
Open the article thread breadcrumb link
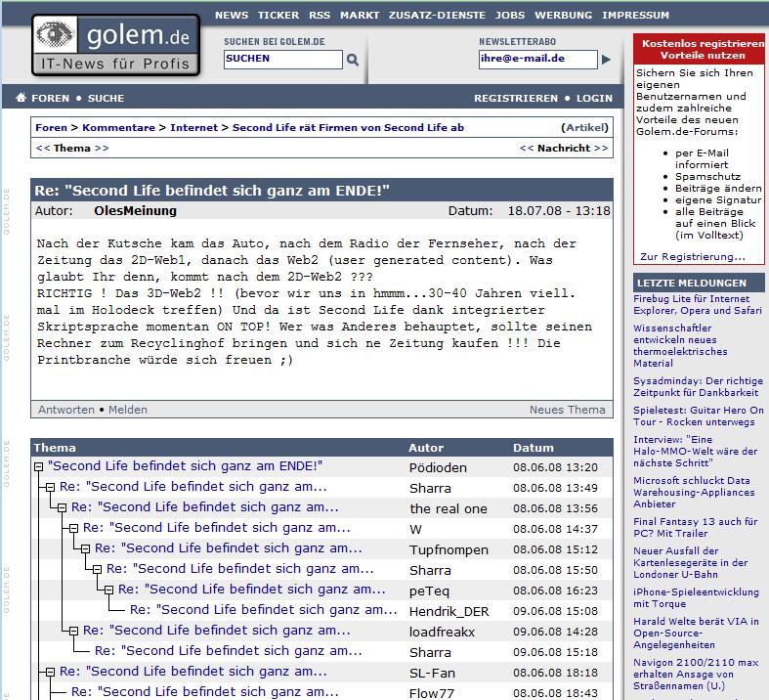[348, 127]
